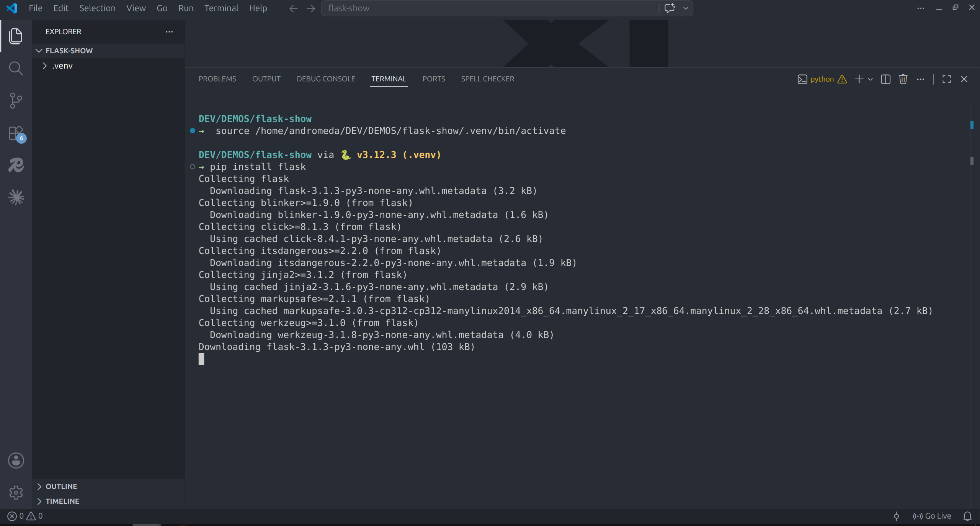
Task: Click the 'v3.12.3 (.venv)' prompt text
Action: pos(399,155)
